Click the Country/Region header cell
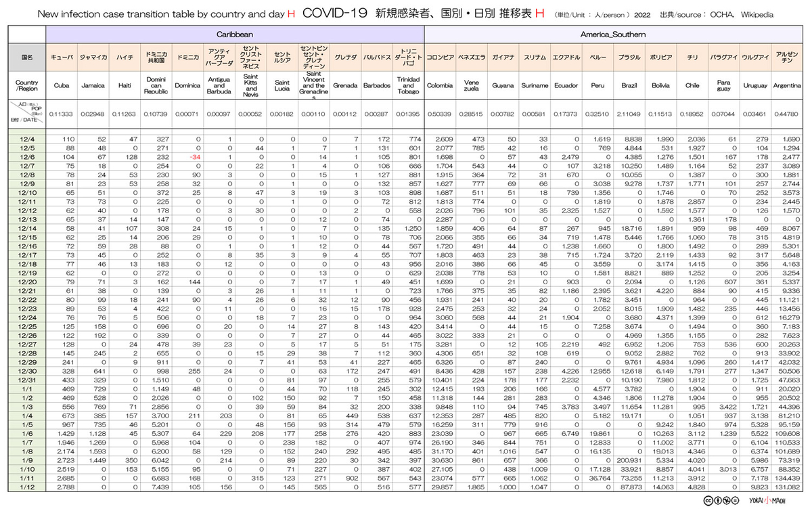Viewport: 812px width, 511px height. point(26,86)
